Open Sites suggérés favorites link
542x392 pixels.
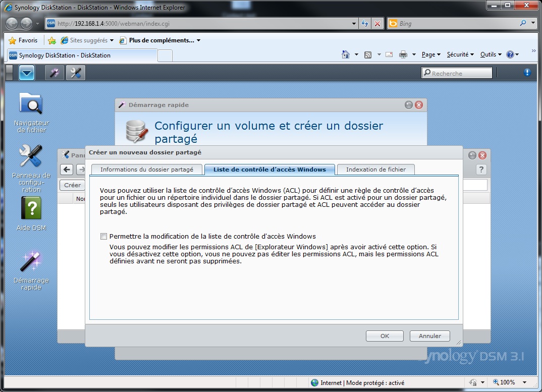pyautogui.click(x=87, y=40)
